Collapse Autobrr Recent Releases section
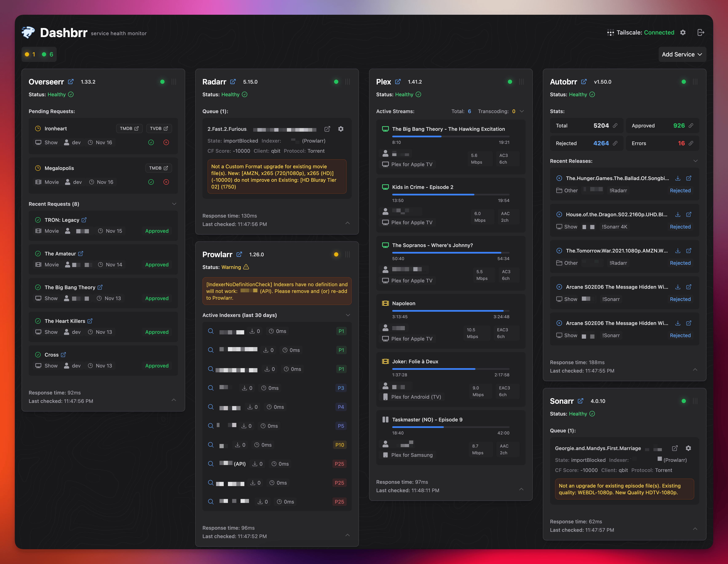The image size is (728, 564). (695, 161)
